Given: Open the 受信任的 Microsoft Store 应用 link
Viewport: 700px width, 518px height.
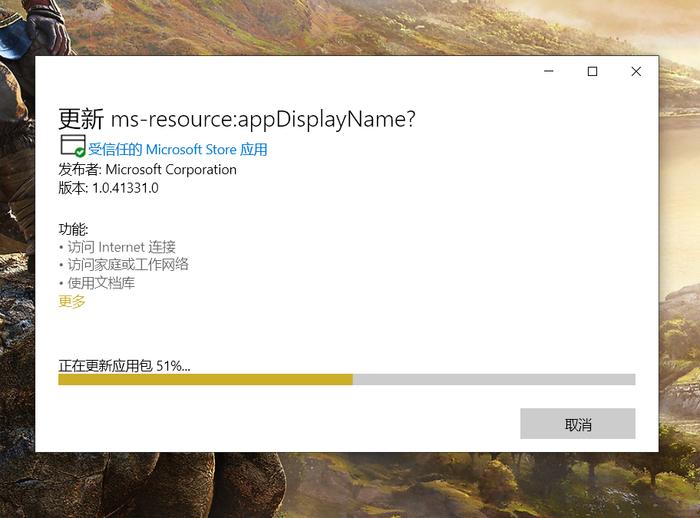Looking at the screenshot, I should tap(178, 150).
